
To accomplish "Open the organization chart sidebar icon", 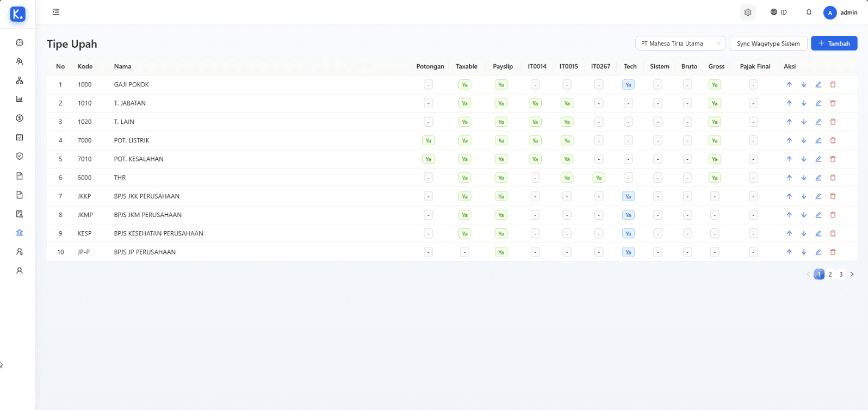I will 20,80.
